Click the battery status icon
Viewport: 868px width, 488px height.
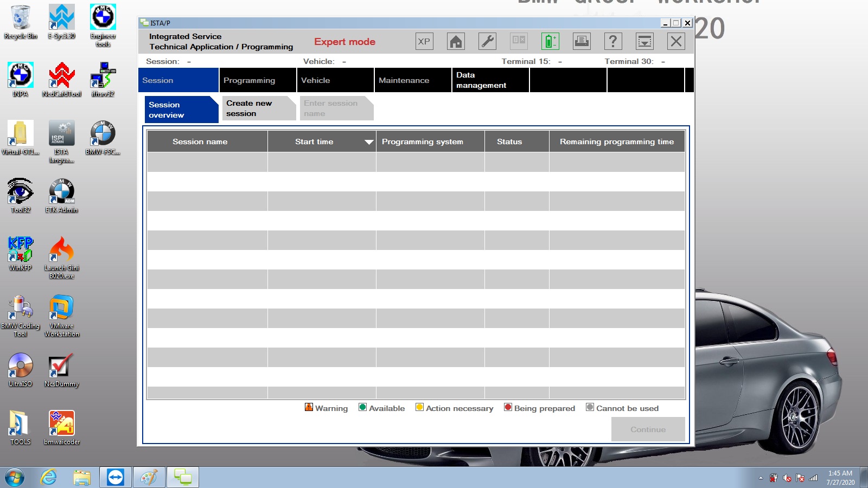pyautogui.click(x=550, y=41)
